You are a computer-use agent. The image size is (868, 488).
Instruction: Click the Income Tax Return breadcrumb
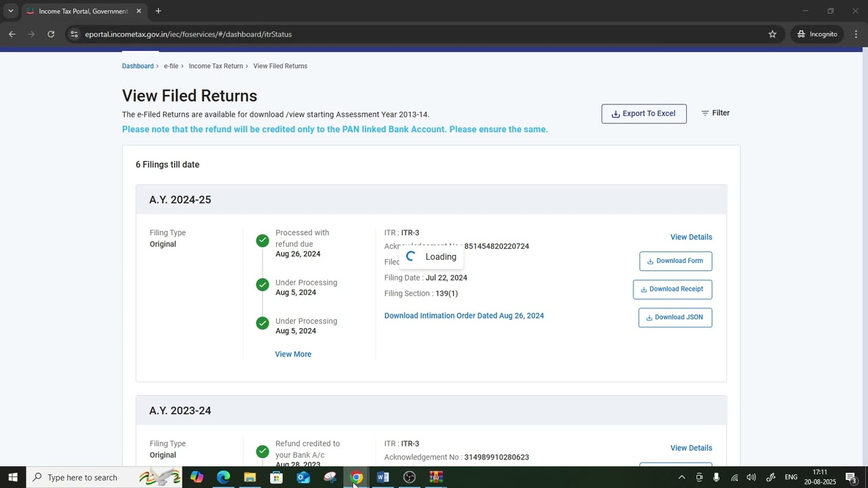point(216,66)
